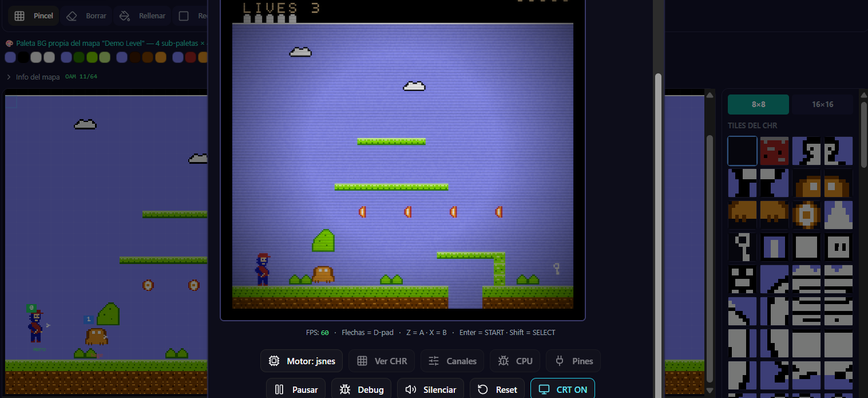Switch tile size to 16×16
Image resolution: width=868 pixels, height=398 pixels.
pos(822,105)
